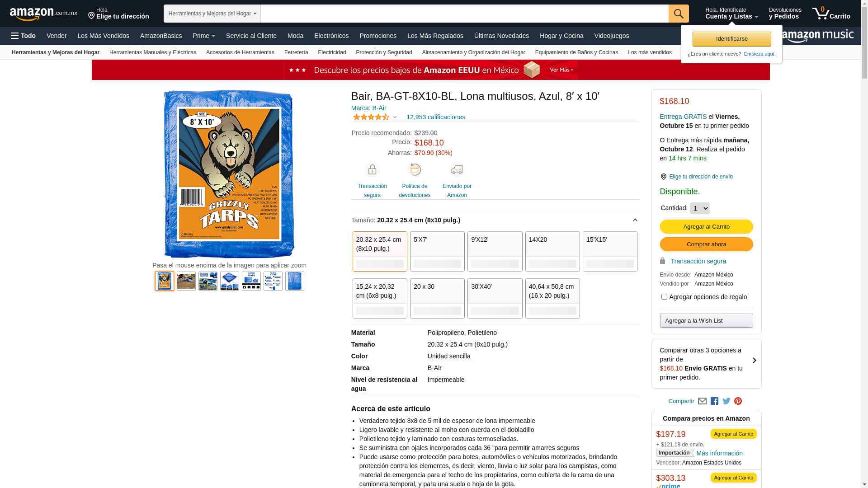Open the 12,953 calificaciones link

click(436, 117)
